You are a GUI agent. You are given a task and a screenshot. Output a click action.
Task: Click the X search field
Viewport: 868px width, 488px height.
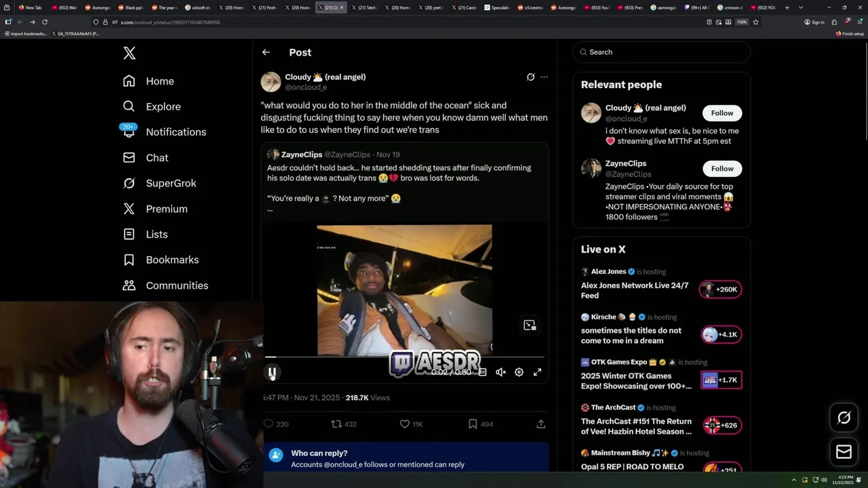pyautogui.click(x=661, y=52)
